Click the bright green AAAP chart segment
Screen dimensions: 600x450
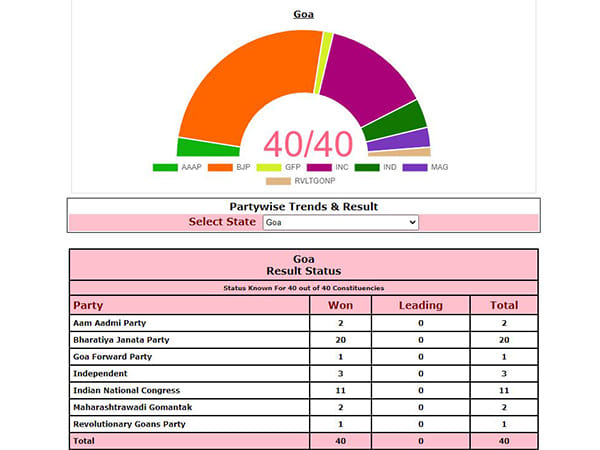(207, 148)
